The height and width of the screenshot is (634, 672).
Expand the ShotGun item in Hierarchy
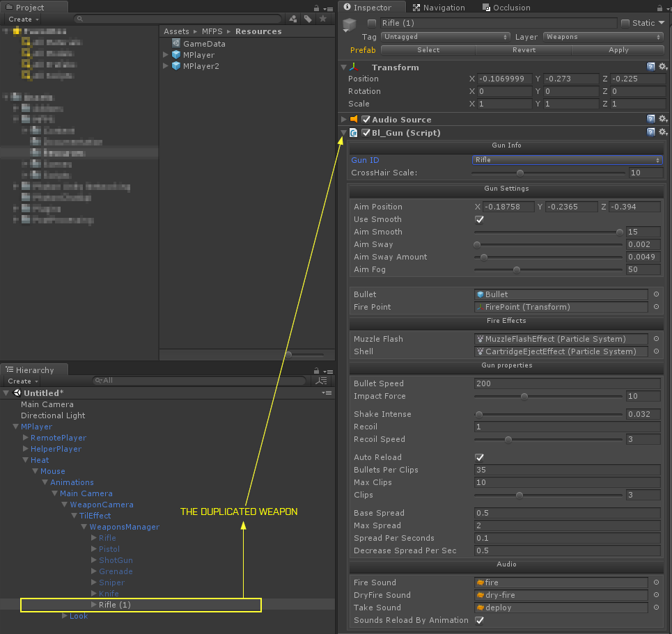click(x=94, y=560)
